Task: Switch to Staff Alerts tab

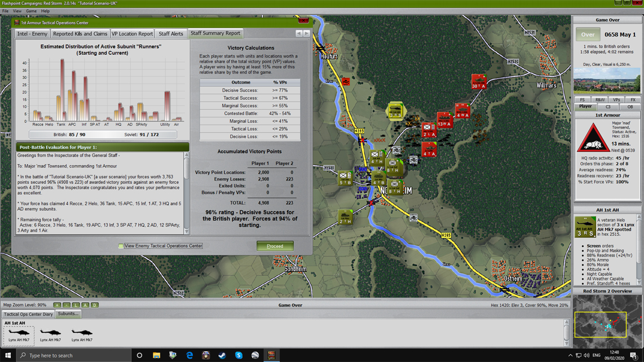Action: pyautogui.click(x=171, y=34)
